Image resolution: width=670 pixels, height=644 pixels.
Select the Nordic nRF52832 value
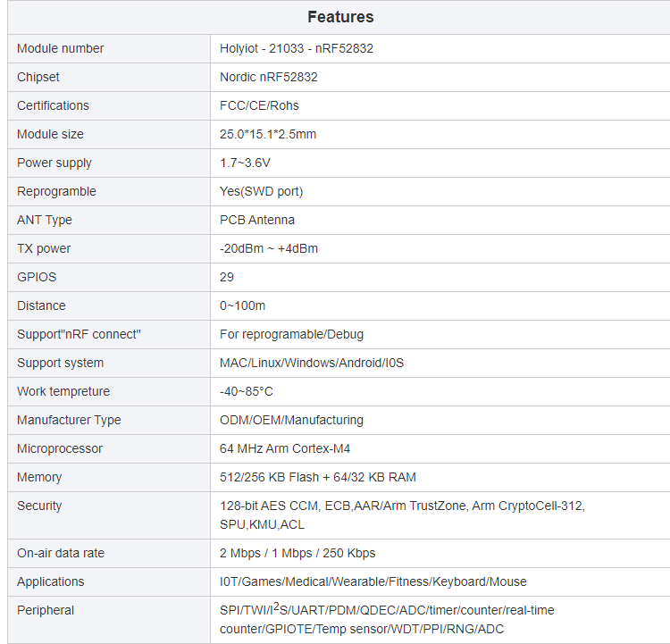[269, 77]
